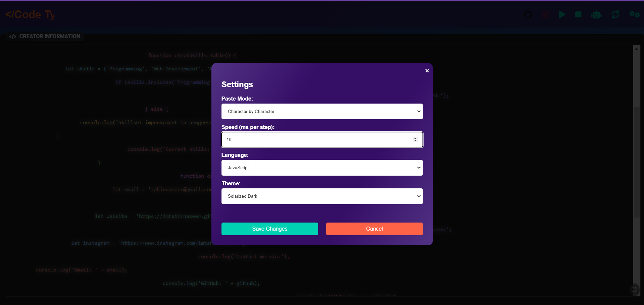
Task: Click the editor vertical scrollbar thumb
Action: pyautogui.click(x=636, y=161)
